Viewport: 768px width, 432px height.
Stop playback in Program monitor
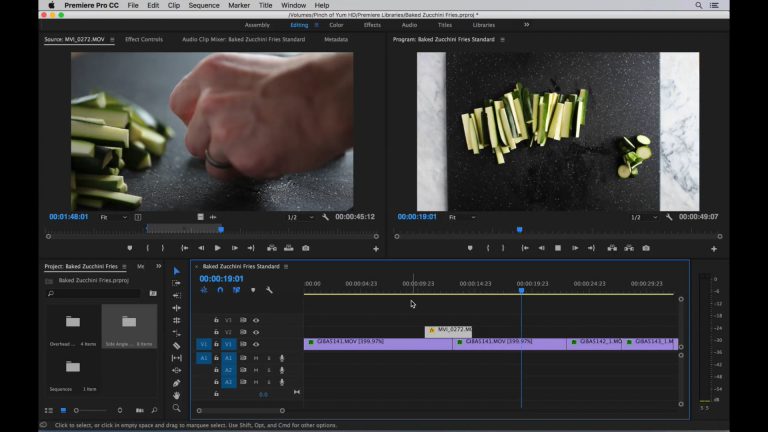pos(558,248)
